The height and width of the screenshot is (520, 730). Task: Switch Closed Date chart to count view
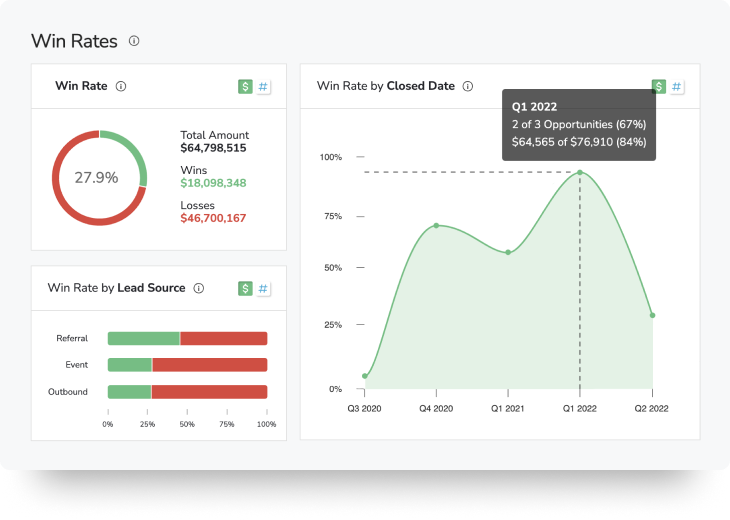677,87
